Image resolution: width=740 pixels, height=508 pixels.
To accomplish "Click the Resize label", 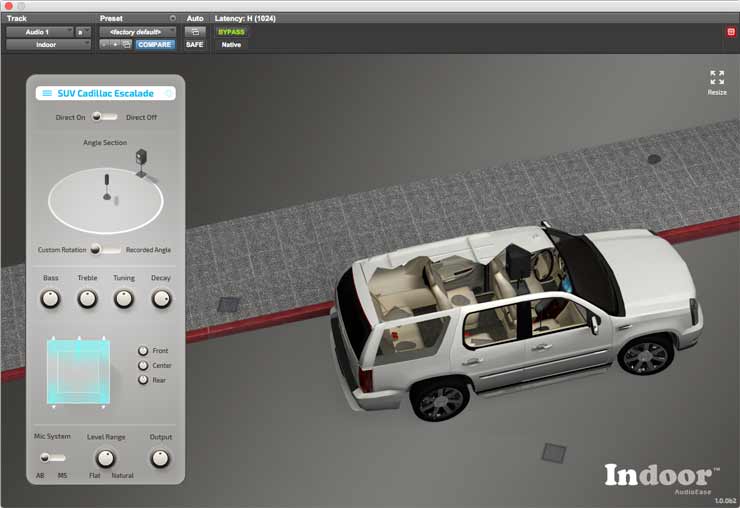I will 717,93.
